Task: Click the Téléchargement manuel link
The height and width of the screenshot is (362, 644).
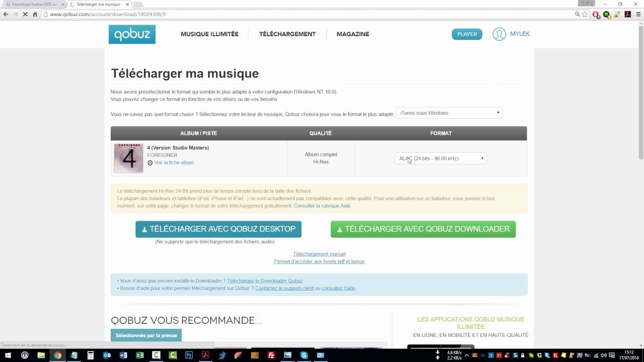Action: 319,254
